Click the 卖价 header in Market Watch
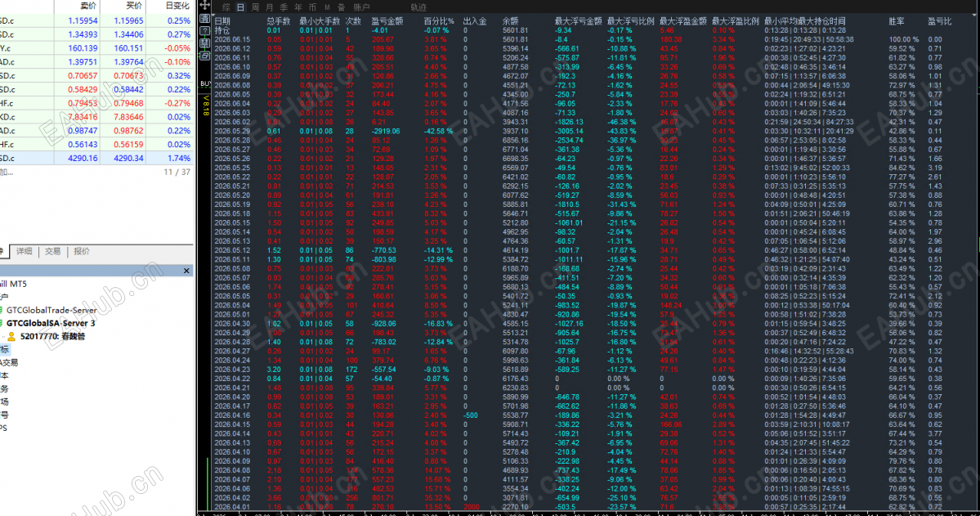The width and height of the screenshot is (980, 516). coord(89,6)
